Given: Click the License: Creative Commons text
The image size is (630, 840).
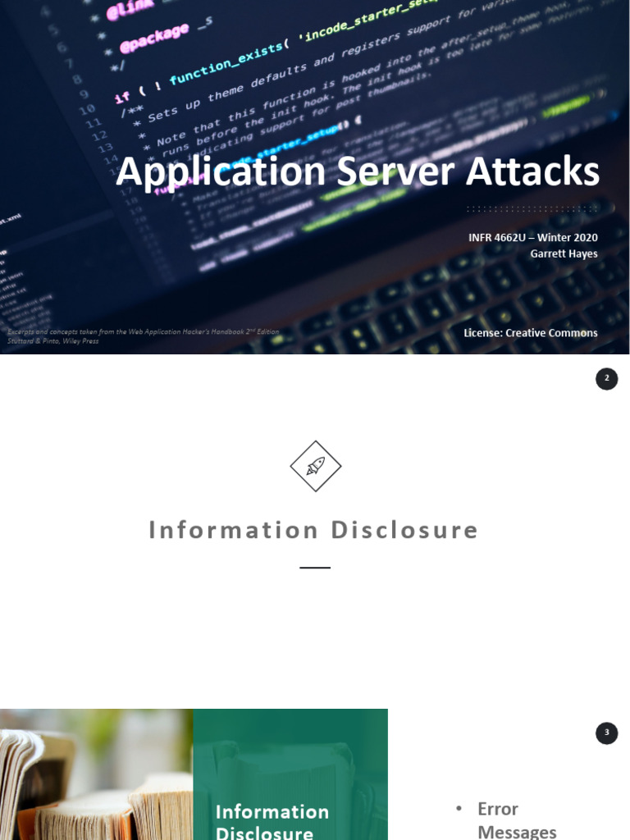Looking at the screenshot, I should (x=531, y=333).
